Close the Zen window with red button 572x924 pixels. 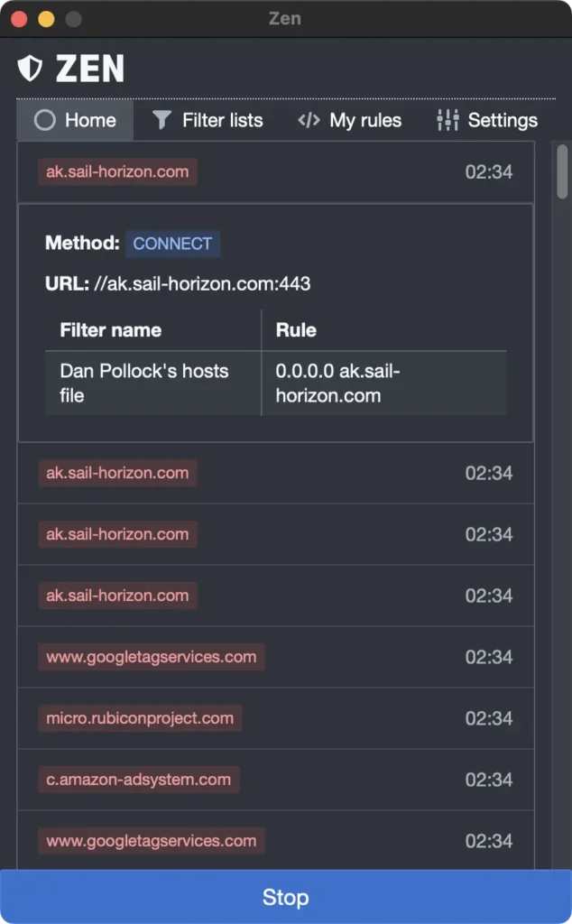pyautogui.click(x=19, y=19)
